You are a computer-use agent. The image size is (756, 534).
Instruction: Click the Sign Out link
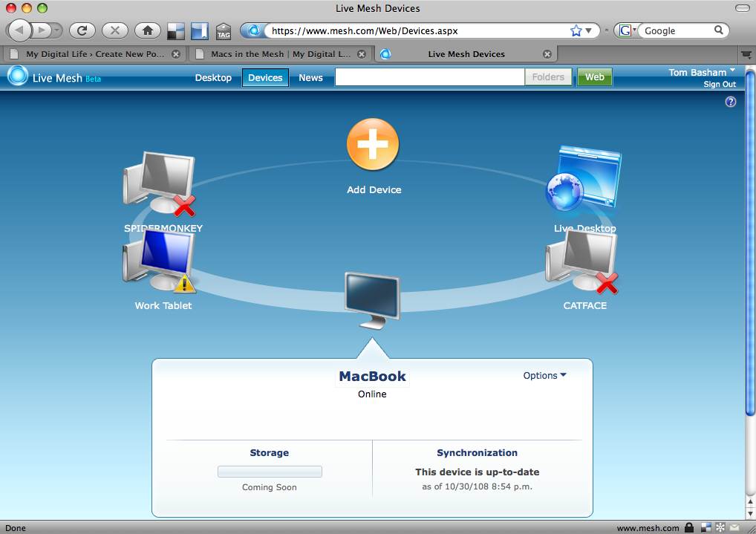pyautogui.click(x=720, y=85)
